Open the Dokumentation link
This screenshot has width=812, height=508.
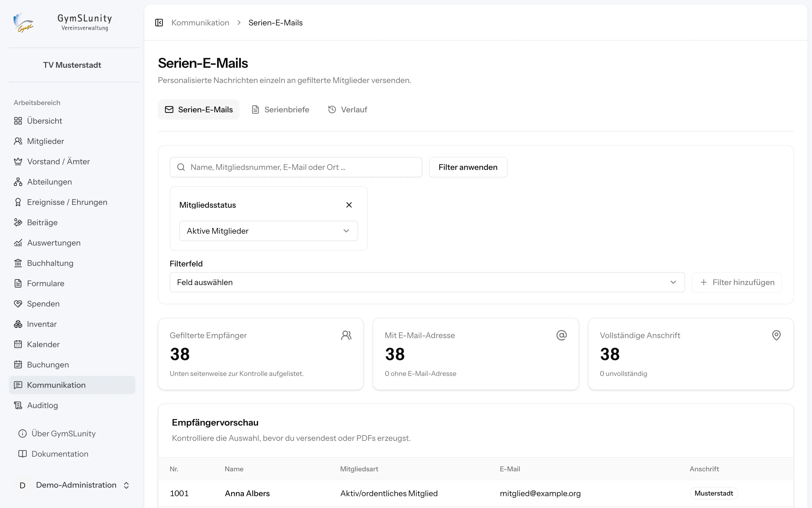[72, 454]
